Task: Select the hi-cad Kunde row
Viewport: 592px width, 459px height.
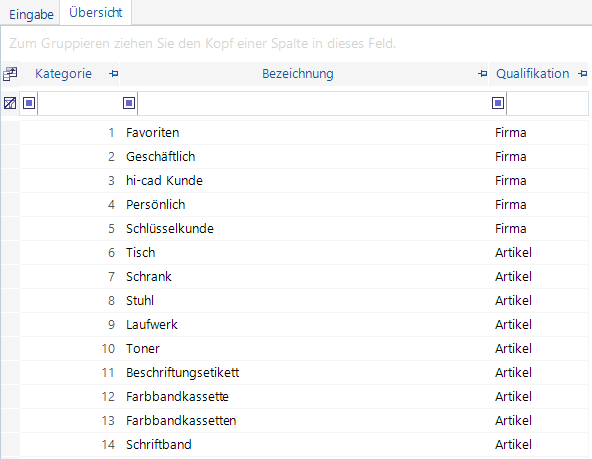Action: pyautogui.click(x=304, y=181)
